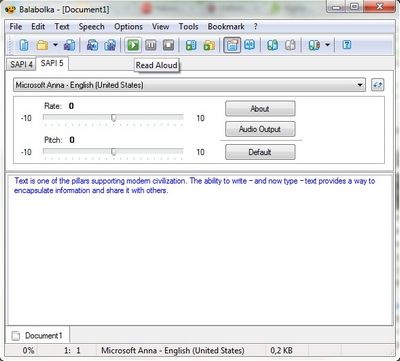Click the blue open-book icon right of the pressed button

click(249, 45)
